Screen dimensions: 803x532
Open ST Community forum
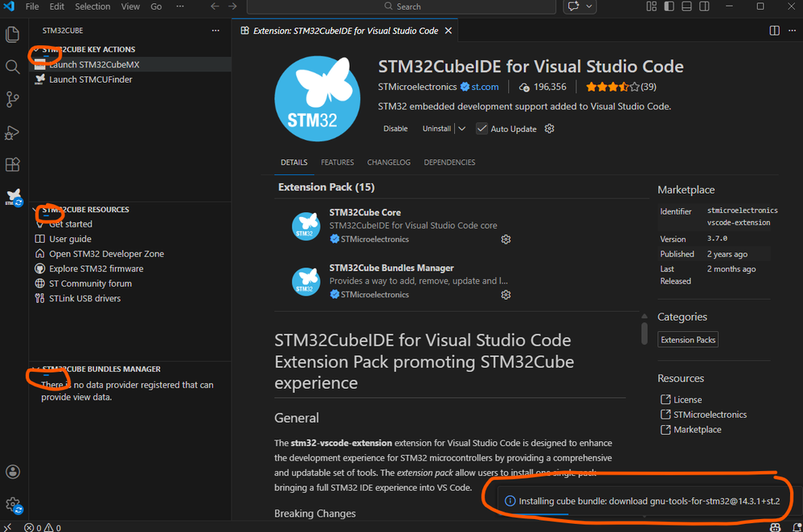(x=130, y=283)
